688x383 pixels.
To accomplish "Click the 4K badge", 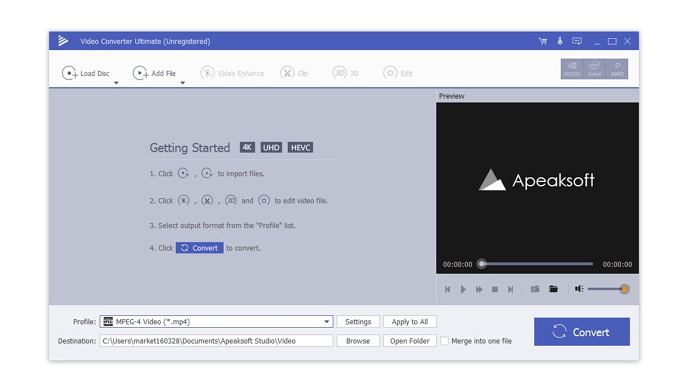I will coord(247,147).
